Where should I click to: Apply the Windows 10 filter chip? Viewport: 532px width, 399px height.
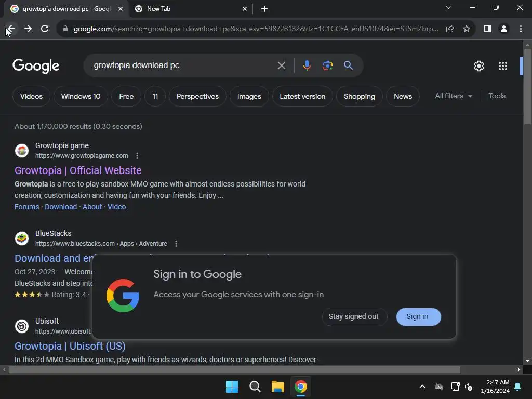point(81,96)
